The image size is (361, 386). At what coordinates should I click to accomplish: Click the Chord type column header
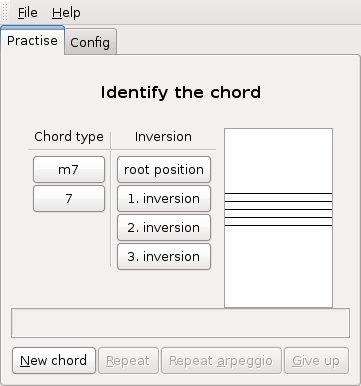coord(69,137)
